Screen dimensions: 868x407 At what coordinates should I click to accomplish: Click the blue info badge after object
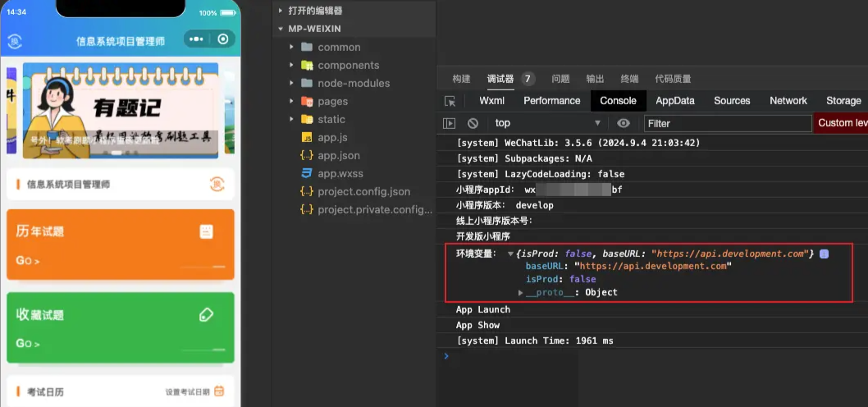click(824, 254)
